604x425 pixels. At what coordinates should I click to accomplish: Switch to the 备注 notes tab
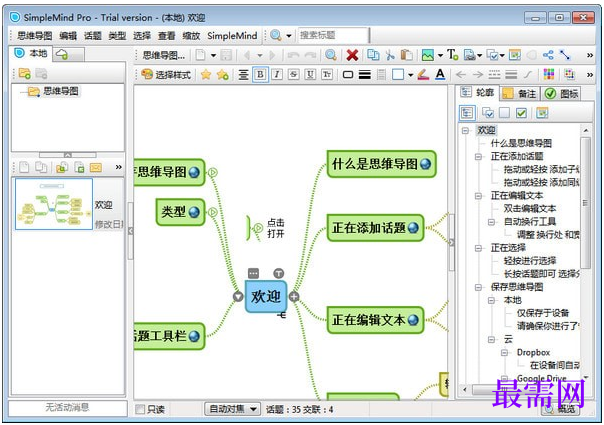pos(520,93)
